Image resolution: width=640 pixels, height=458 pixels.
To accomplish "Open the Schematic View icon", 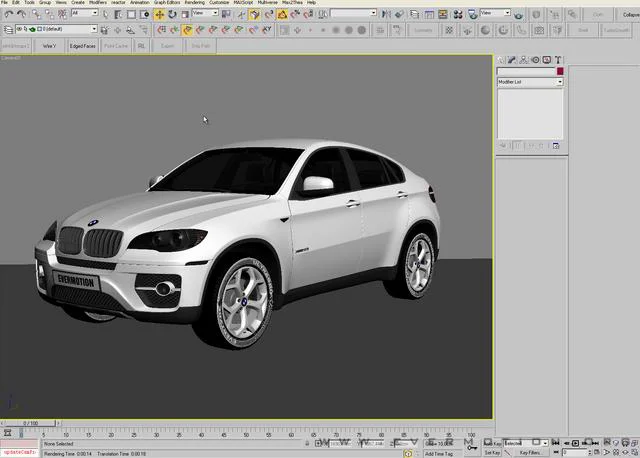I will tap(443, 15).
